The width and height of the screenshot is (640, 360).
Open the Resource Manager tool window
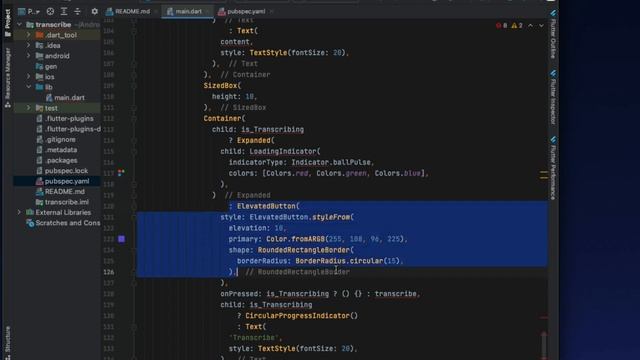click(x=8, y=78)
